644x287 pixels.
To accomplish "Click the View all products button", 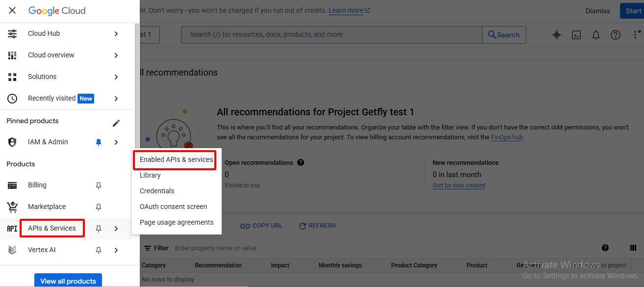I will 68,281.
